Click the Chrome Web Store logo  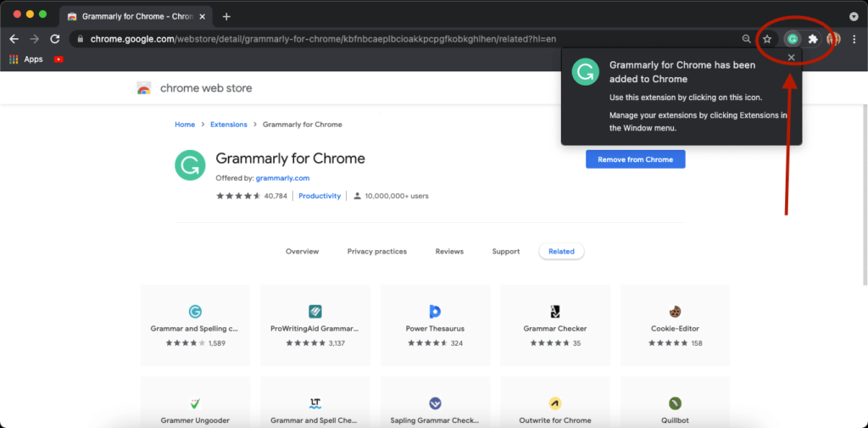(144, 88)
